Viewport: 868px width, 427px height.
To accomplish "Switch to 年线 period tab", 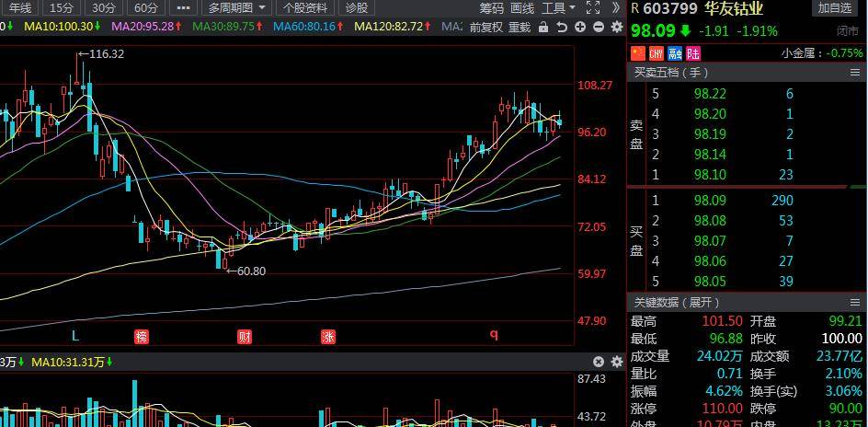I will (20, 7).
